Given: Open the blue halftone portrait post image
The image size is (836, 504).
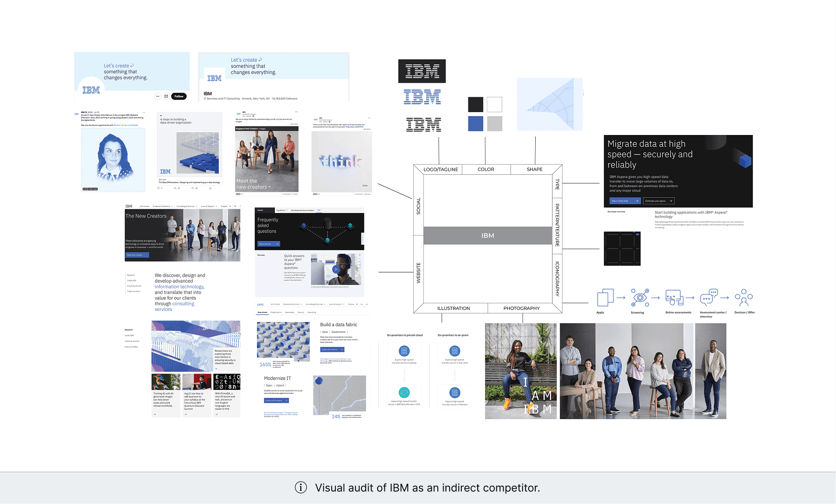Looking at the screenshot, I should click(x=113, y=160).
